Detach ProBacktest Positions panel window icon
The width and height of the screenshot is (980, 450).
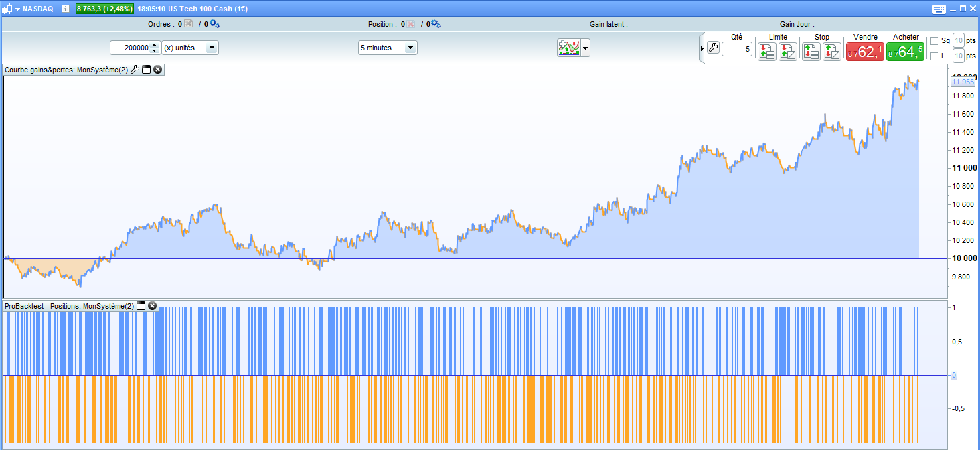pos(141,305)
